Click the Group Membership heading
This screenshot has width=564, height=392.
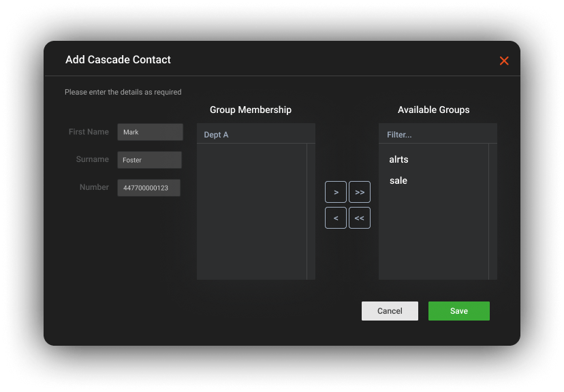tap(250, 110)
